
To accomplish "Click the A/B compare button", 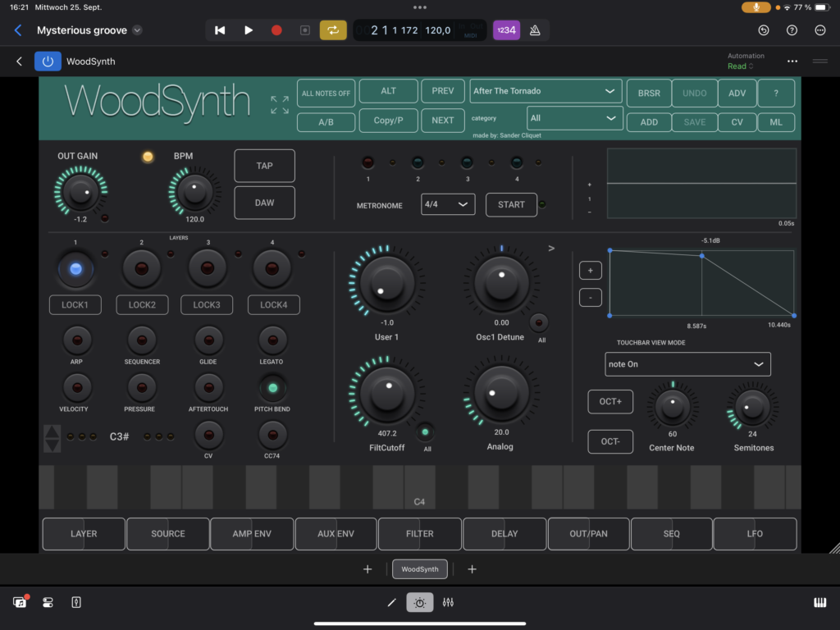I will [x=326, y=122].
